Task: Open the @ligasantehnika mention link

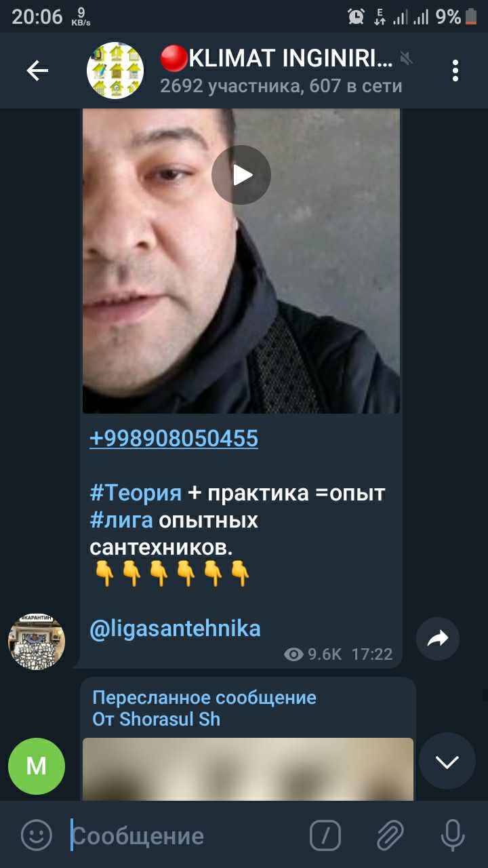Action: click(175, 628)
